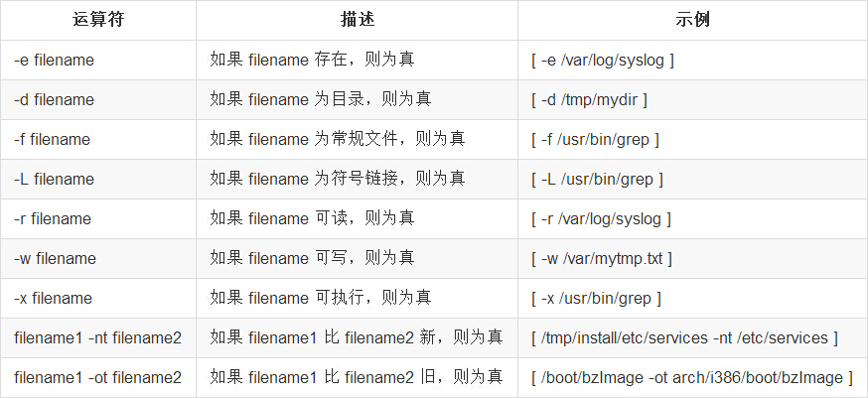The width and height of the screenshot is (868, 398).
Task: Select the -d filename operator cell
Action: (54, 99)
